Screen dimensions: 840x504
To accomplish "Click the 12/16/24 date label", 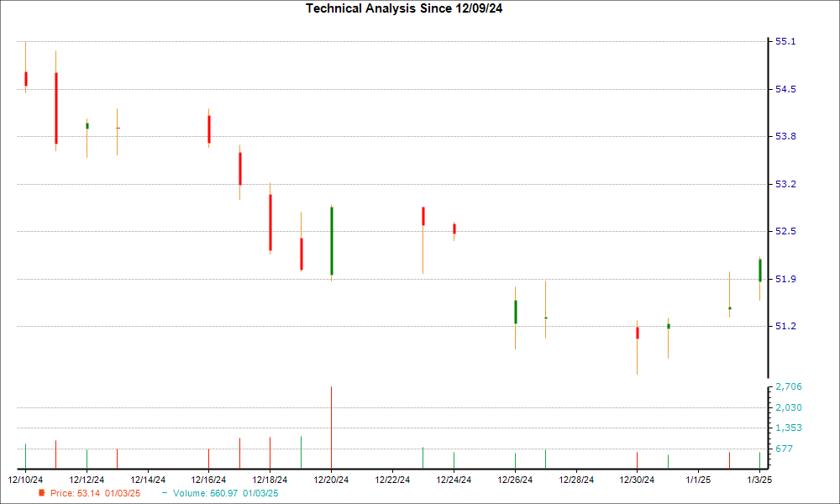I will (209, 480).
